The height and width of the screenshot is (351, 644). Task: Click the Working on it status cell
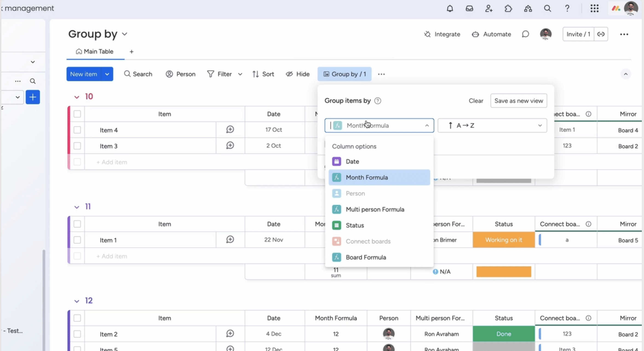[503, 240]
